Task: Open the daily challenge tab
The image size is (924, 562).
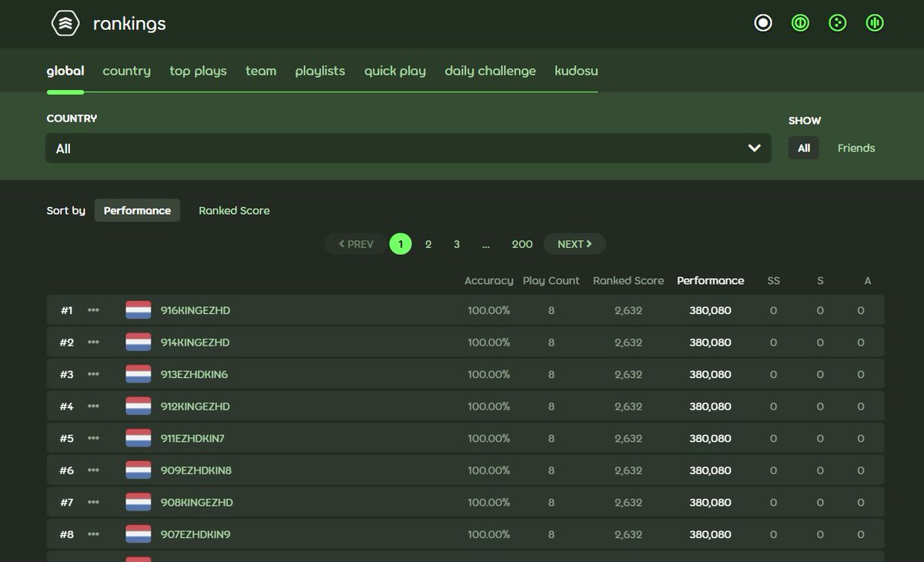Action: pos(490,71)
